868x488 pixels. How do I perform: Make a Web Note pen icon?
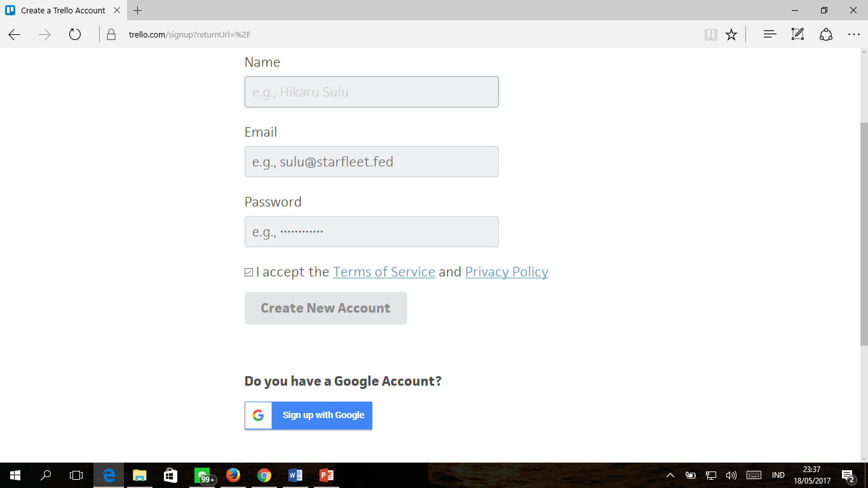pyautogui.click(x=797, y=35)
